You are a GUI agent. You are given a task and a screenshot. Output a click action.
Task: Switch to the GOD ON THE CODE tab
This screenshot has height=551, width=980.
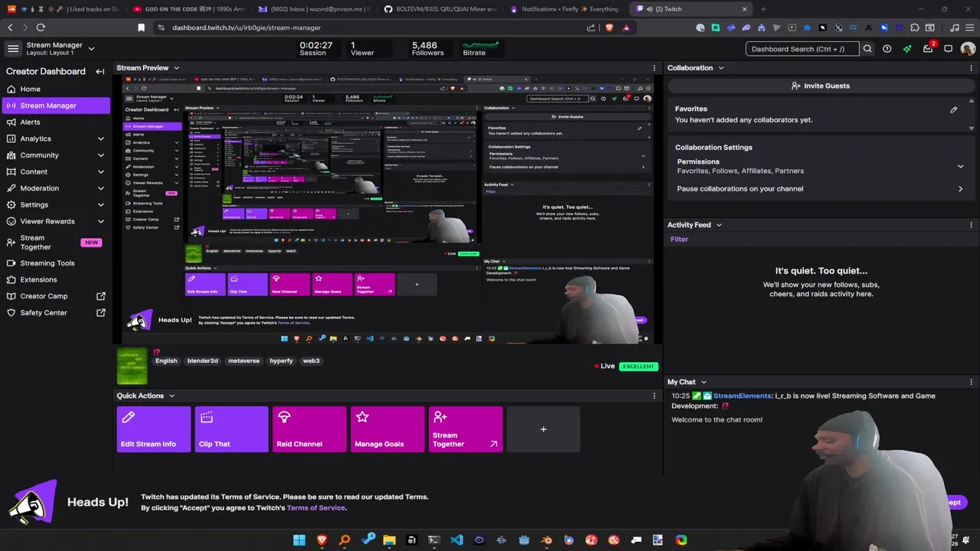pos(188,9)
